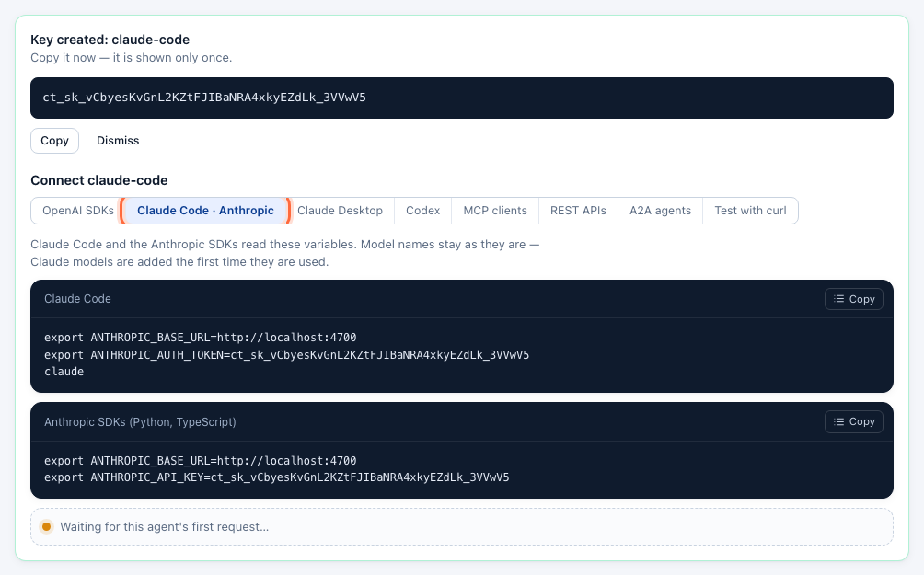Click ANTHROPIC_BASE_URL line in Anthropic SDKs block
924x575 pixels.
coord(201,461)
